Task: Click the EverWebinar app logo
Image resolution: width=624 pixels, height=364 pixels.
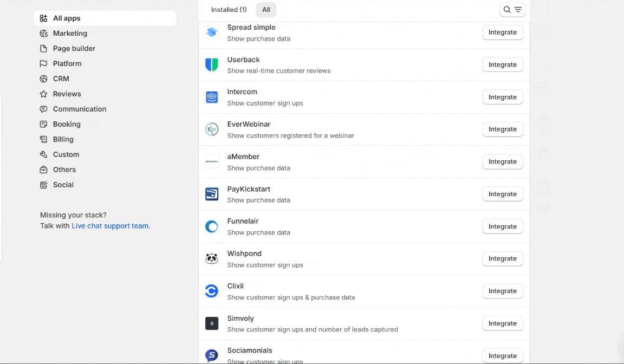Action: tap(212, 129)
